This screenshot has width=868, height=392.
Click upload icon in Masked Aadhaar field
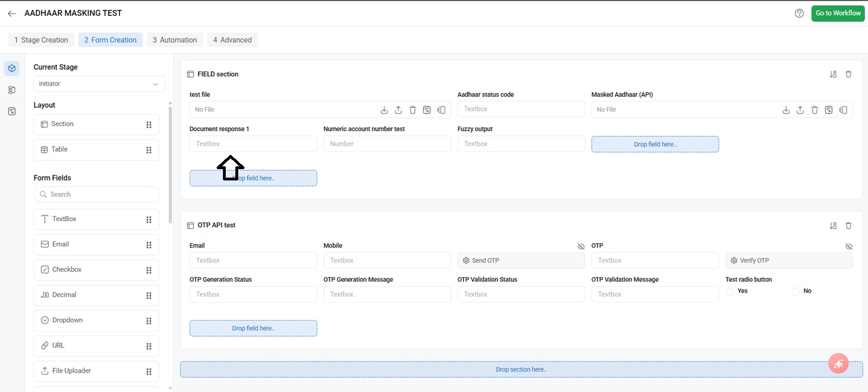coord(800,110)
